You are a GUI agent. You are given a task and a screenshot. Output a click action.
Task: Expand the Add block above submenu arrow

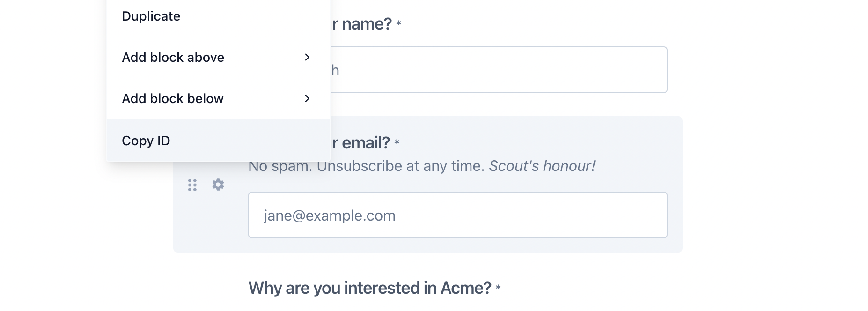click(x=307, y=57)
